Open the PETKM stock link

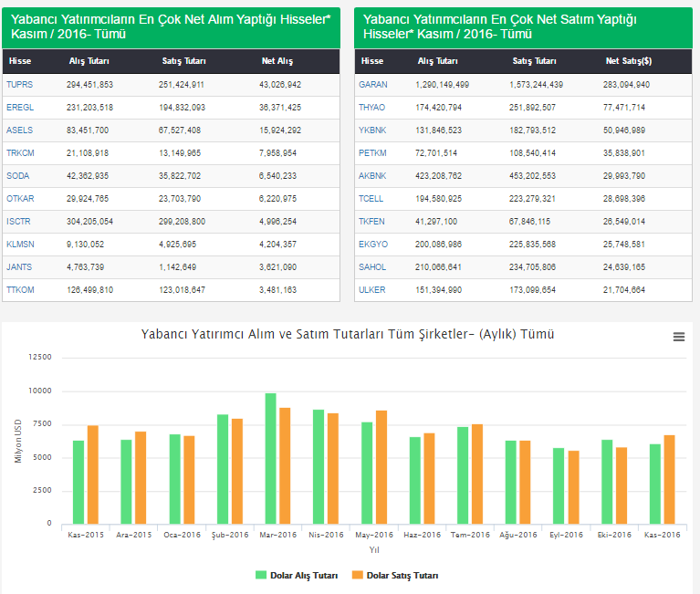click(x=372, y=152)
